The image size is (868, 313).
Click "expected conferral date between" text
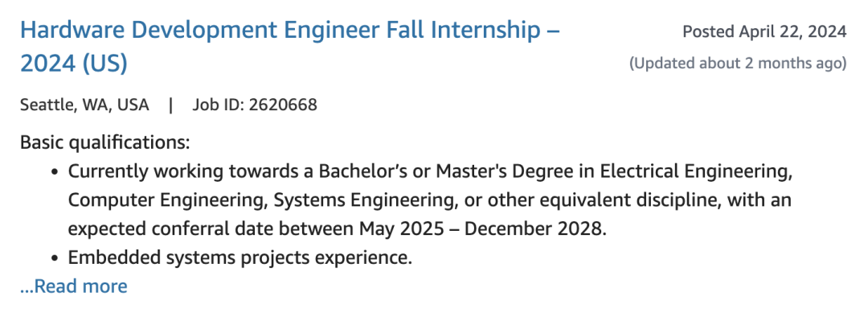(211, 229)
